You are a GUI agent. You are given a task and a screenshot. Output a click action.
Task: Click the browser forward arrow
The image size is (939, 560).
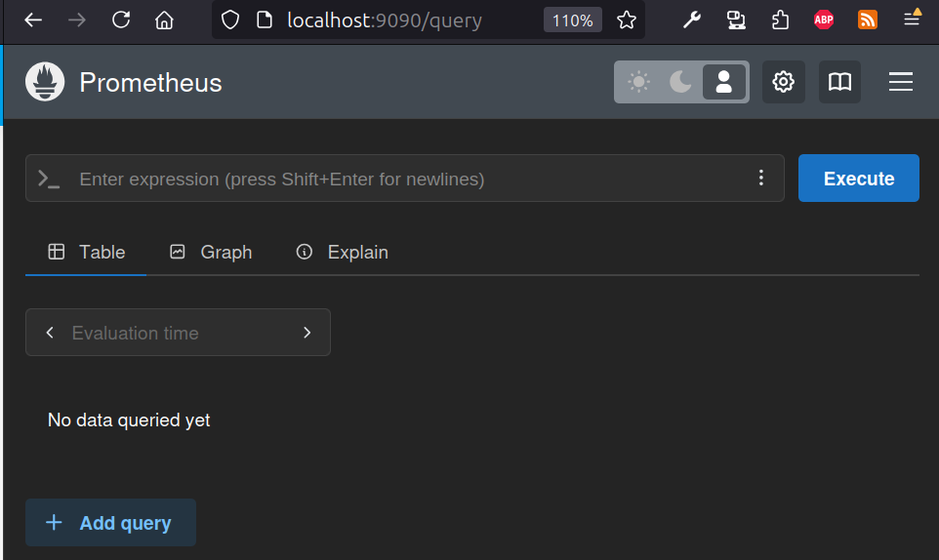(77, 20)
